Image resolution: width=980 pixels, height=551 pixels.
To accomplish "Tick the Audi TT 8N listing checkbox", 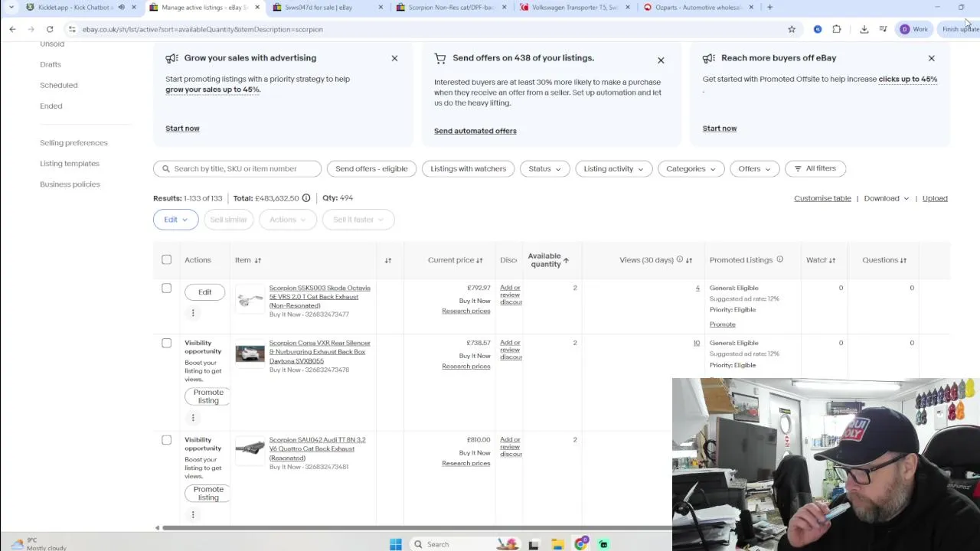I will [166, 440].
